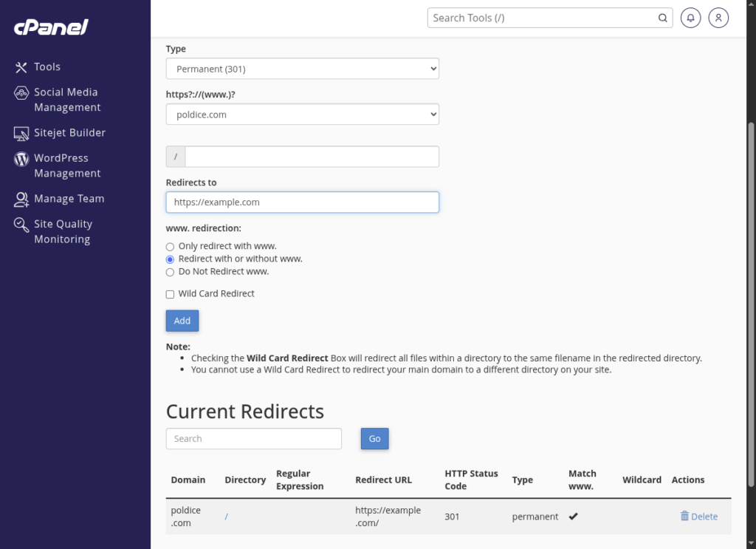The width and height of the screenshot is (756, 549).
Task: Delete the poldice.com redirect
Action: point(698,516)
